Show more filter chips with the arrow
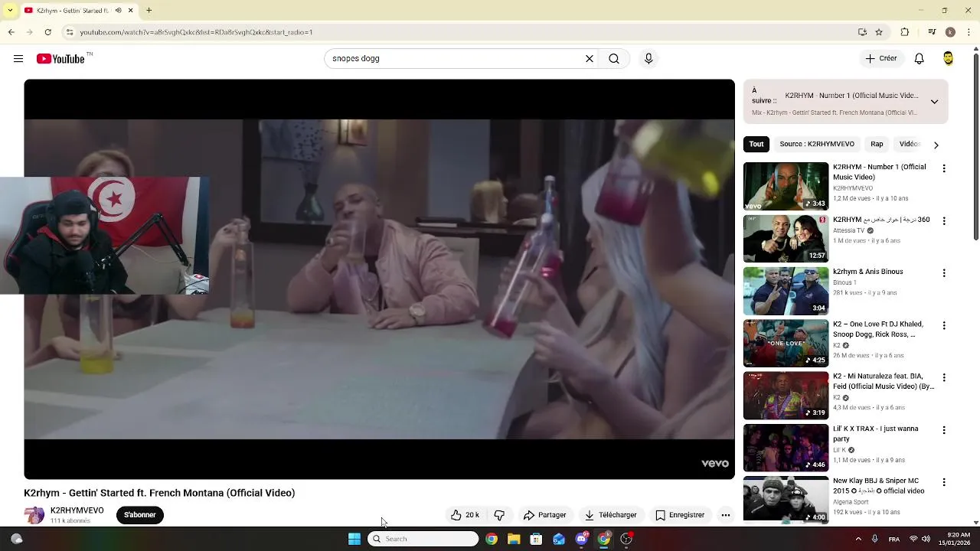 click(x=936, y=145)
